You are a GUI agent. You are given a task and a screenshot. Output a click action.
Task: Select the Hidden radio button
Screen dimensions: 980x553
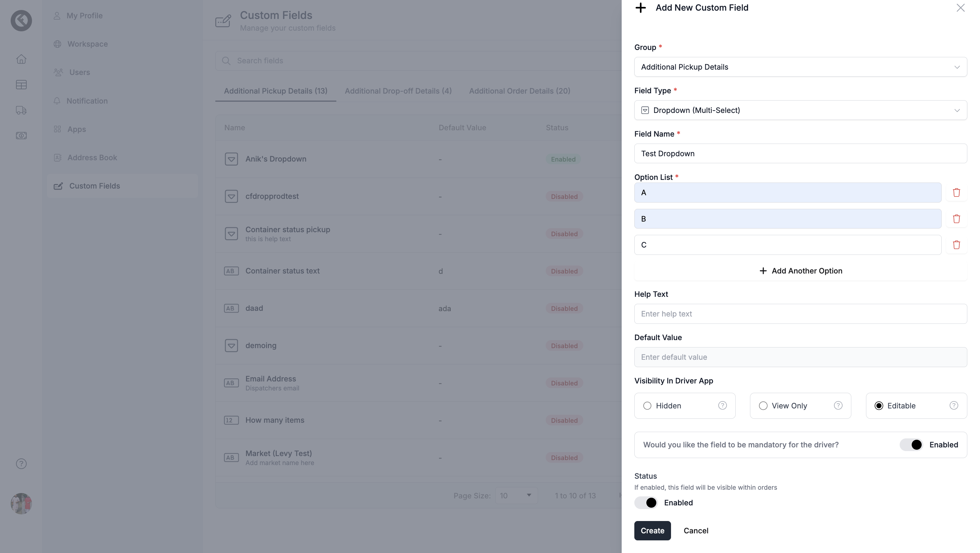647,406
